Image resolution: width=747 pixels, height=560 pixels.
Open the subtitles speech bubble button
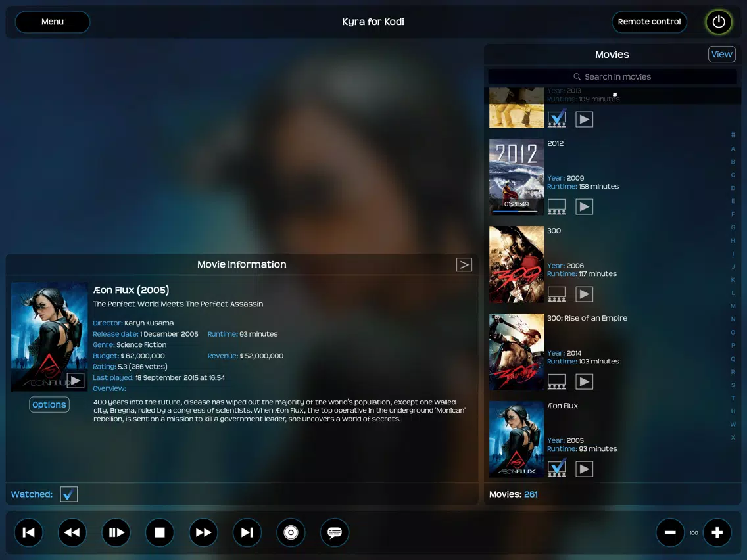coord(335,532)
